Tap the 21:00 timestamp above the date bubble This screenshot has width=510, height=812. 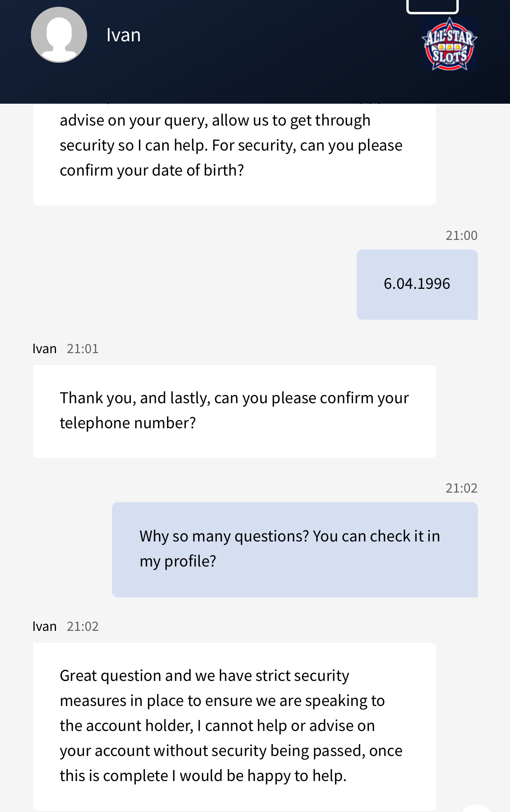pos(462,236)
